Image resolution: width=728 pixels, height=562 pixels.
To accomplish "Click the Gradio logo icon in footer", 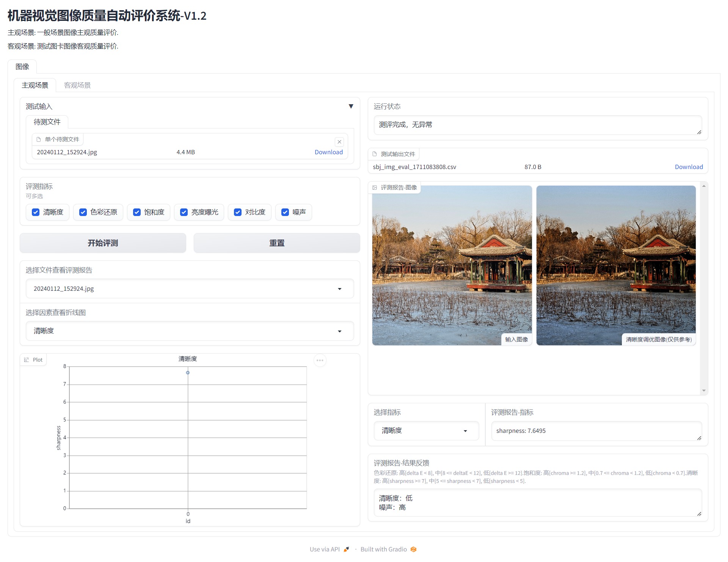I will point(413,549).
